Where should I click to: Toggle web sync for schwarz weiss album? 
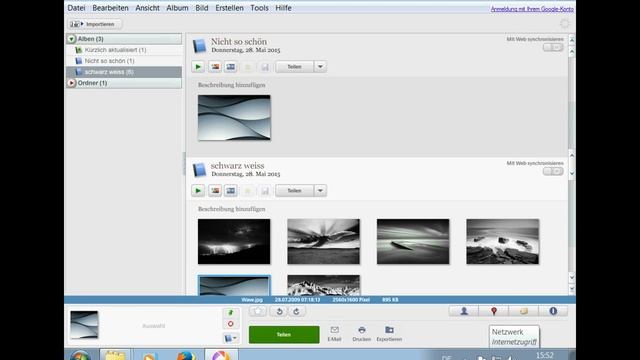pyautogui.click(x=553, y=171)
